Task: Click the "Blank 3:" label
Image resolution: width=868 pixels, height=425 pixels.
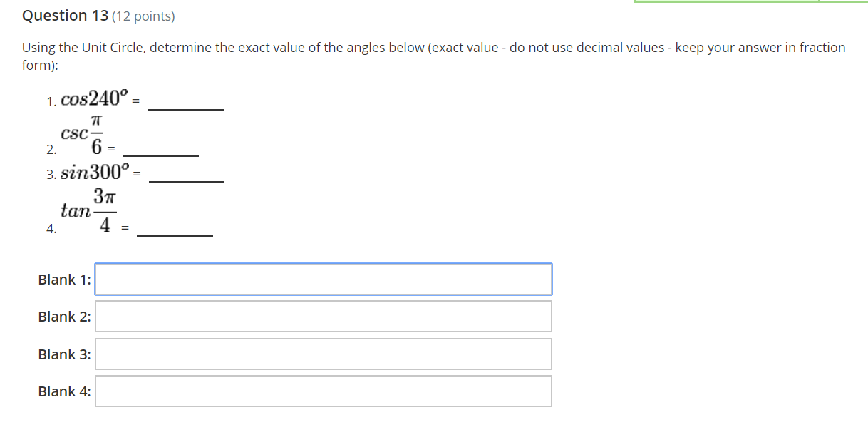Action: pyautogui.click(x=64, y=354)
